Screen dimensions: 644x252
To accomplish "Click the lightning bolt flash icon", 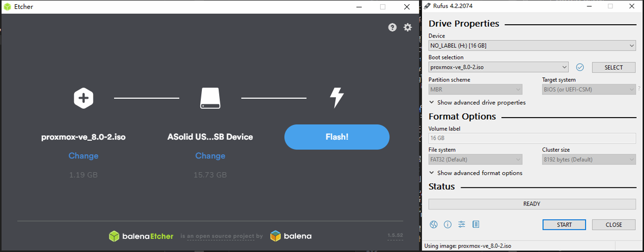I will pyautogui.click(x=336, y=98).
